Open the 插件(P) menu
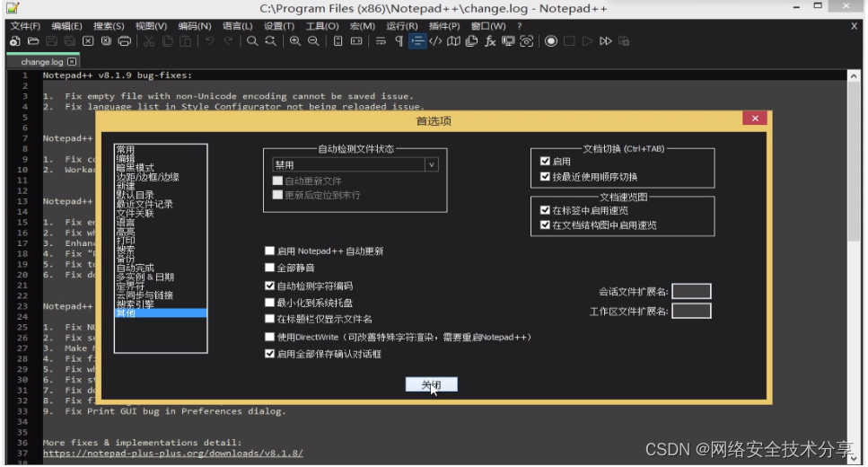The height and width of the screenshot is (467, 868). pos(444,26)
